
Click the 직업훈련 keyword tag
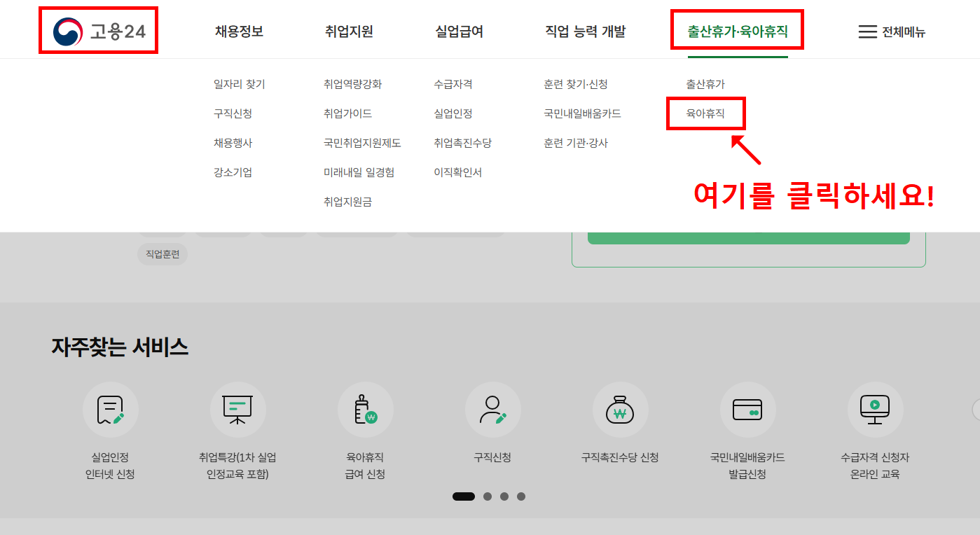pos(162,254)
